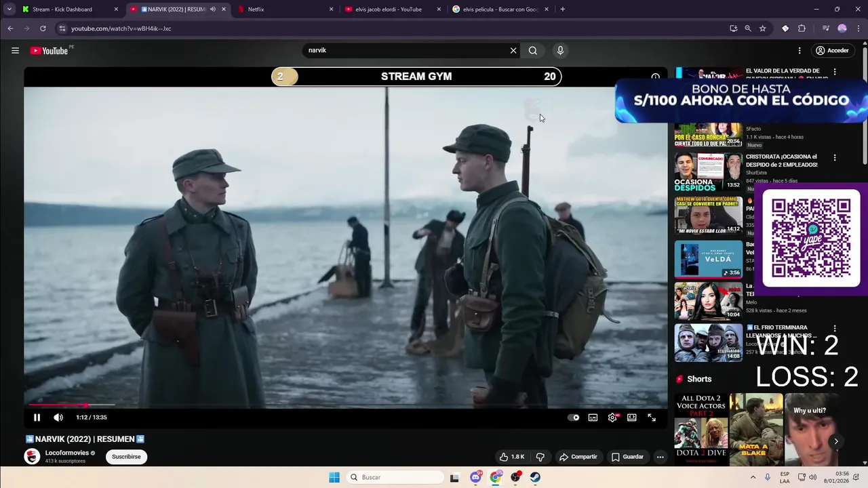Image resolution: width=868 pixels, height=488 pixels.
Task: Click the Compartir share button
Action: [x=578, y=457]
